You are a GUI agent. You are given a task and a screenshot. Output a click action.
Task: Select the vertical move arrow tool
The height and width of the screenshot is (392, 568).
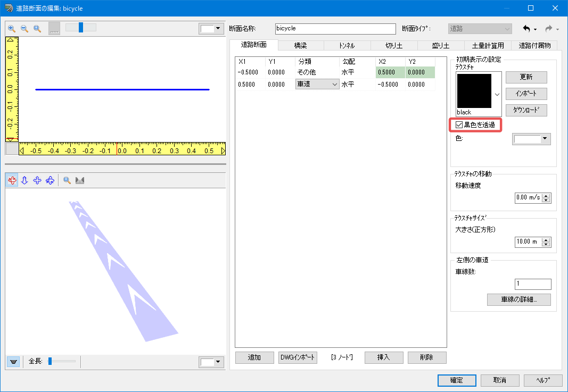pyautogui.click(x=24, y=180)
